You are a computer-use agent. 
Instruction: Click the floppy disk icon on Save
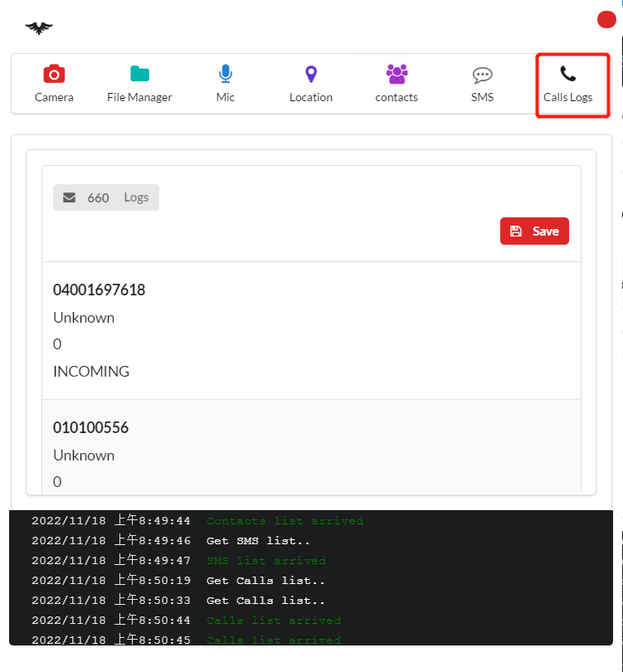[x=516, y=231]
